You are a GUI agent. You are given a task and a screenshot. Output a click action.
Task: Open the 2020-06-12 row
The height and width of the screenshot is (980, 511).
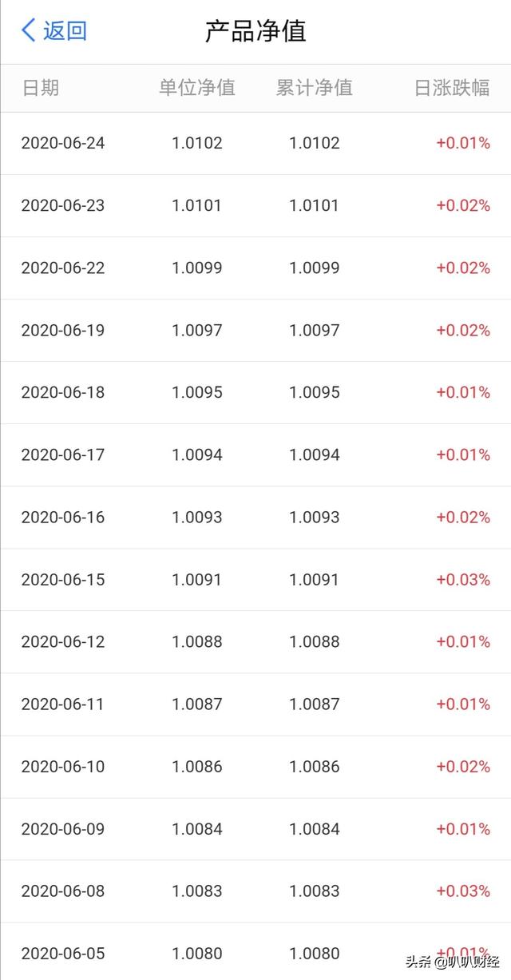[x=255, y=641]
